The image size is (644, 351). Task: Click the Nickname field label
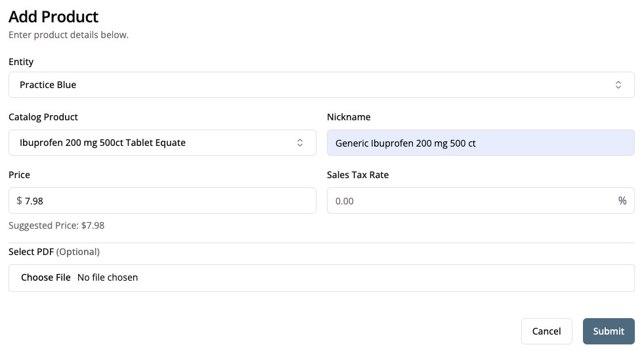[x=349, y=117]
